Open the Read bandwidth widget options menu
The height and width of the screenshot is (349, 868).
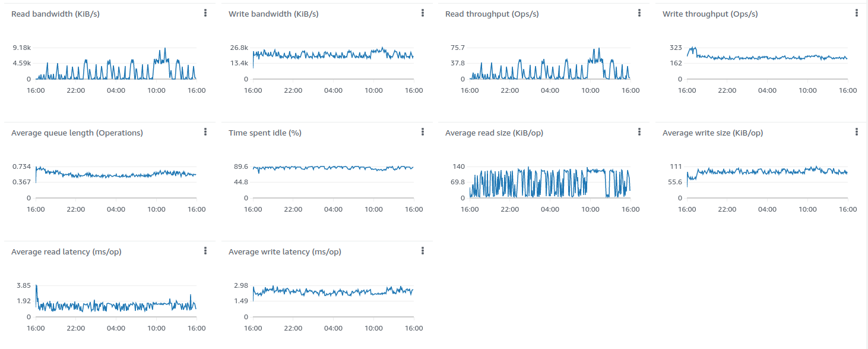click(205, 13)
